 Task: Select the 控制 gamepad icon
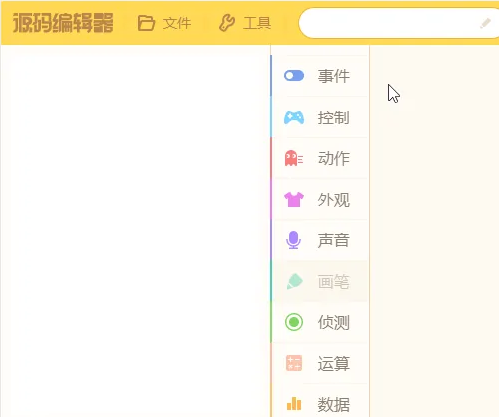[x=294, y=117]
